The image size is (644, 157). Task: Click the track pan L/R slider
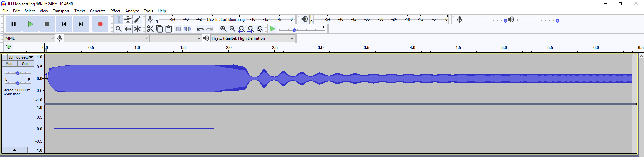click(x=18, y=83)
